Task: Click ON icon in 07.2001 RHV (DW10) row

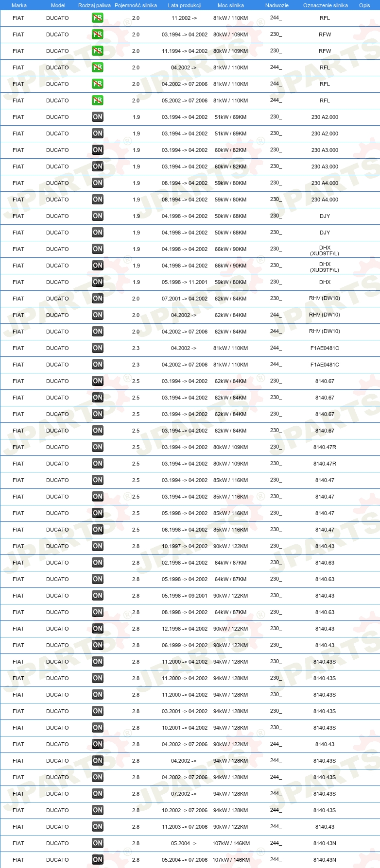Action: pos(98,299)
